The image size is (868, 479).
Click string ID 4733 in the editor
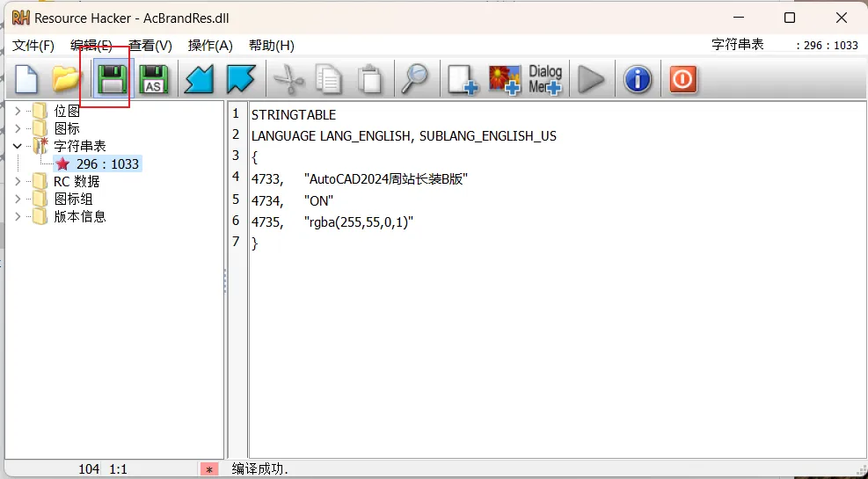tap(267, 179)
